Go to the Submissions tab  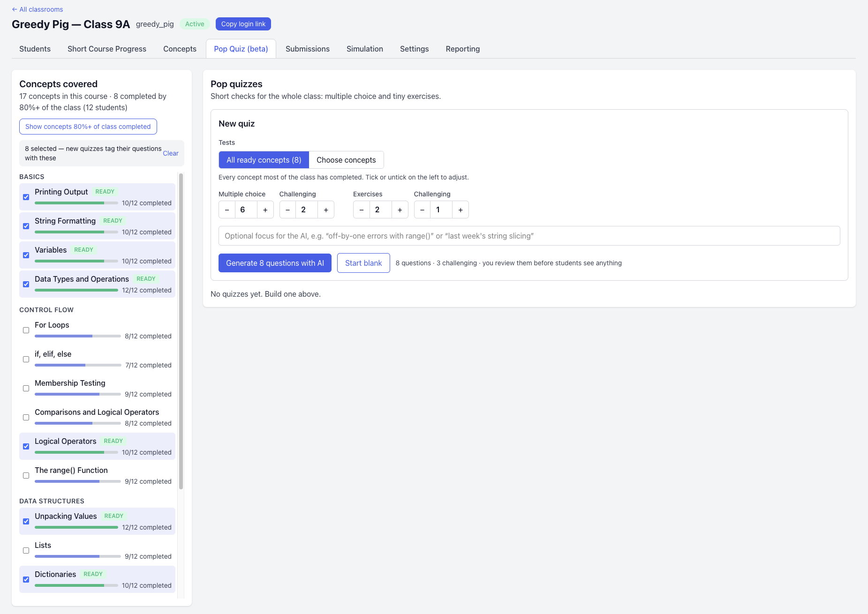308,49
